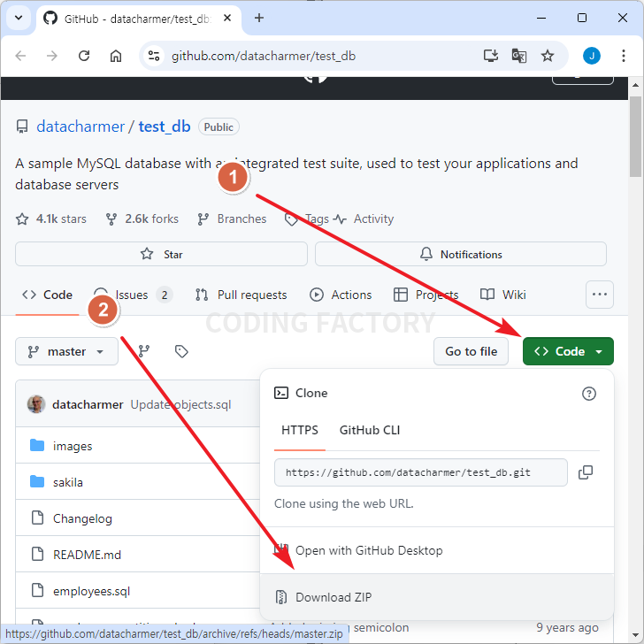Toggle the green Code dropdown button
This screenshot has width=644, height=644.
click(568, 351)
